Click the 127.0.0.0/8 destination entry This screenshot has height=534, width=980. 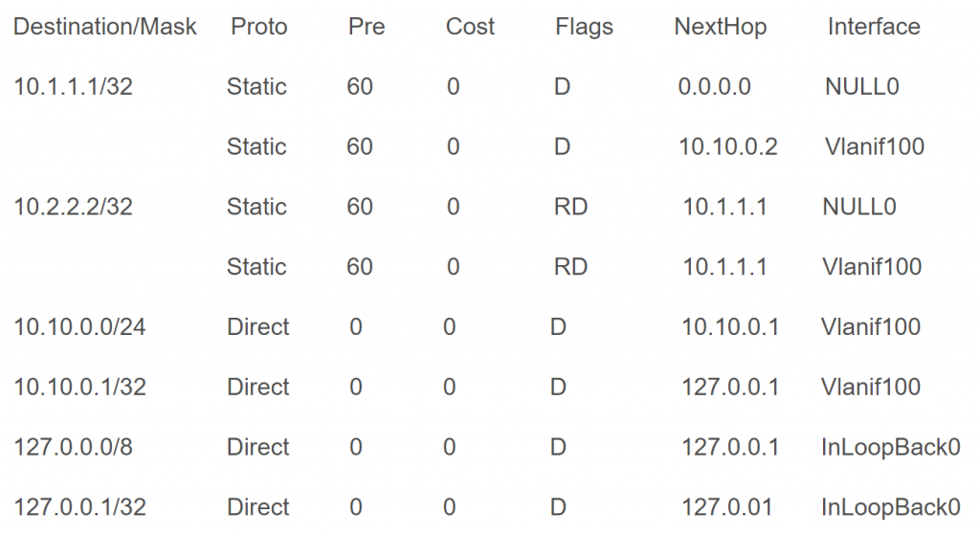point(74,448)
